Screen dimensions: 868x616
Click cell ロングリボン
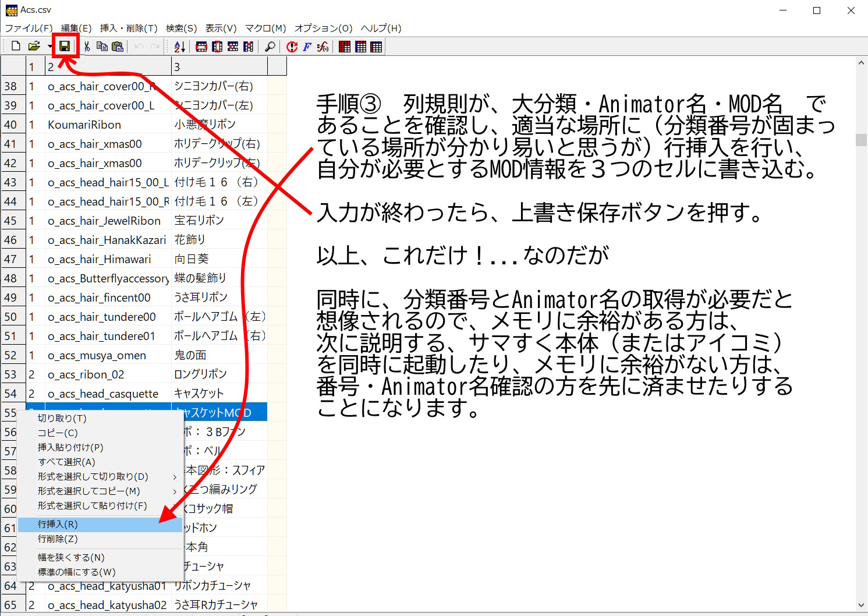(219, 374)
